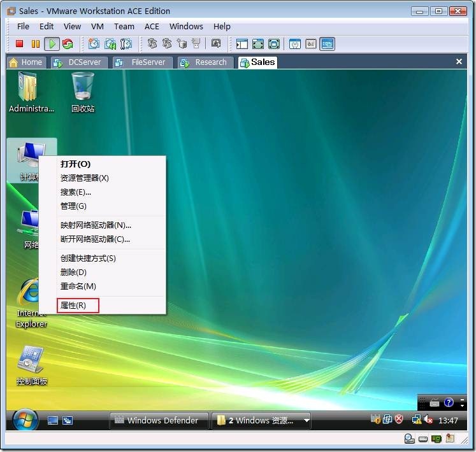Select the Sales tab
Image resolution: width=476 pixels, height=452 pixels.
pyautogui.click(x=257, y=62)
